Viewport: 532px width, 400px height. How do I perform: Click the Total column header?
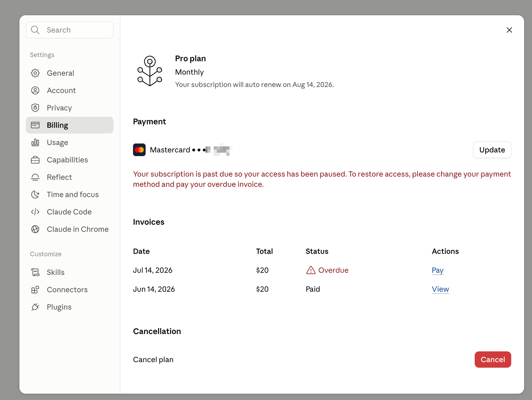[x=264, y=251]
